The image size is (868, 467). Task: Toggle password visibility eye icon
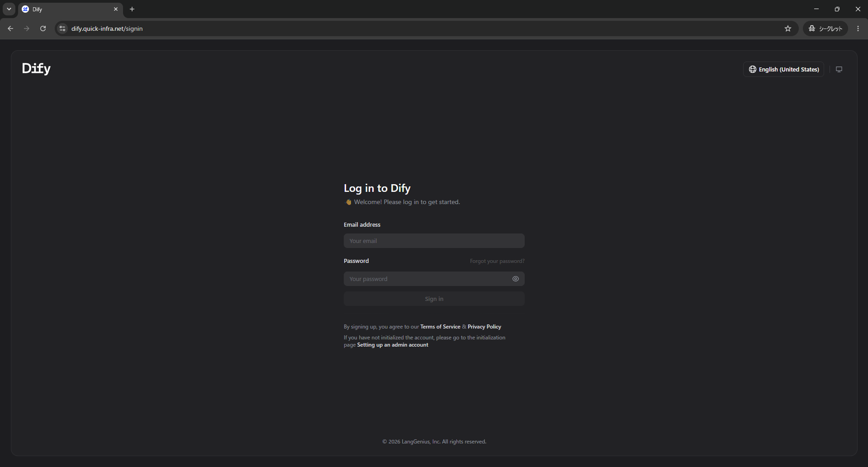[x=516, y=279]
